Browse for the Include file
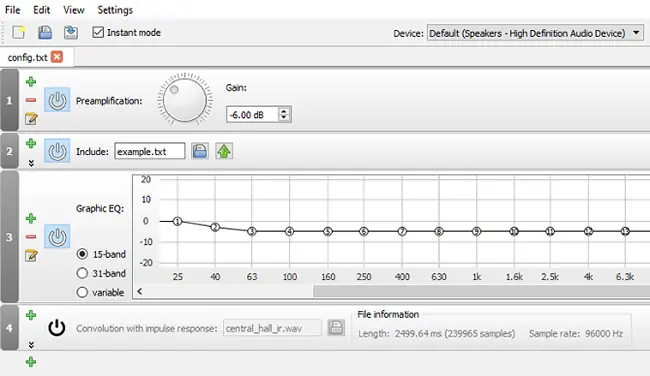 pyautogui.click(x=200, y=151)
